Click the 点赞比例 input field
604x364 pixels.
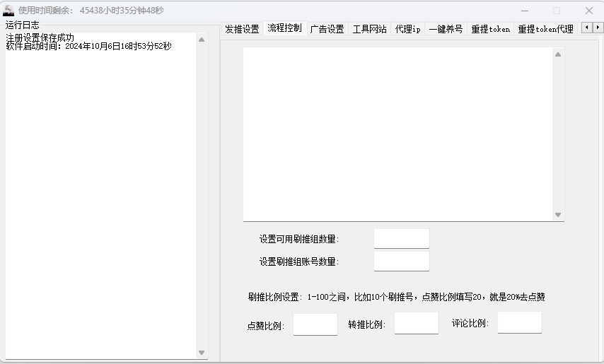pos(315,325)
